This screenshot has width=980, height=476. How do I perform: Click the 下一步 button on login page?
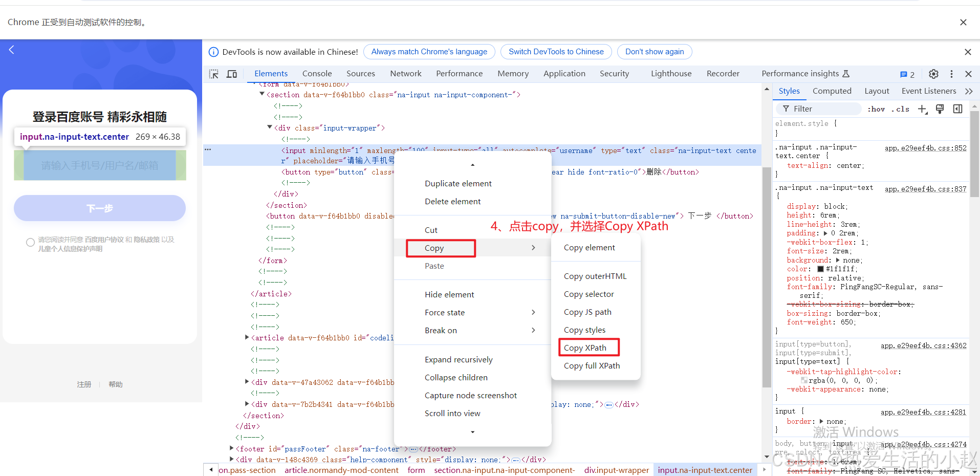click(x=100, y=208)
